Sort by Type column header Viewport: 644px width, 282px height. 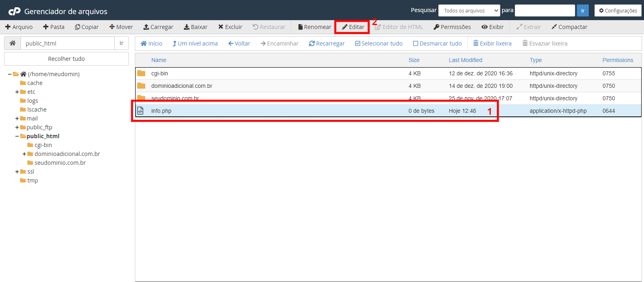[x=535, y=60]
